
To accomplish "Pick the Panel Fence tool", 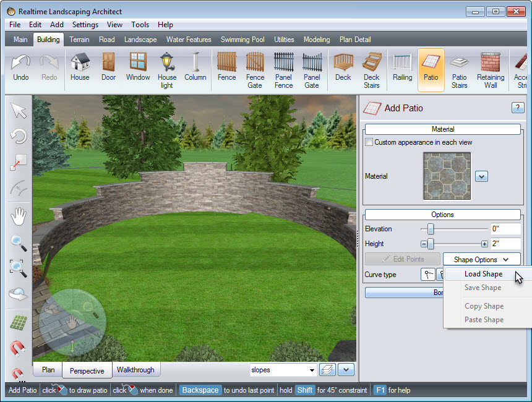I will click(x=284, y=71).
